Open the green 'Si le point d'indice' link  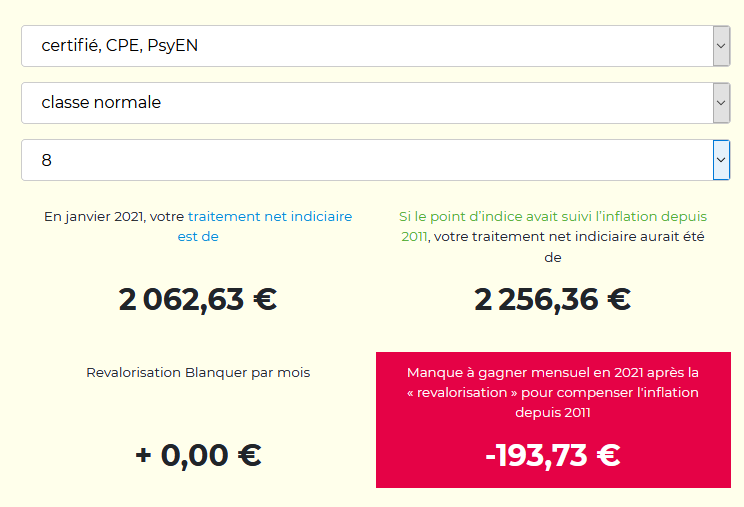[x=553, y=216]
